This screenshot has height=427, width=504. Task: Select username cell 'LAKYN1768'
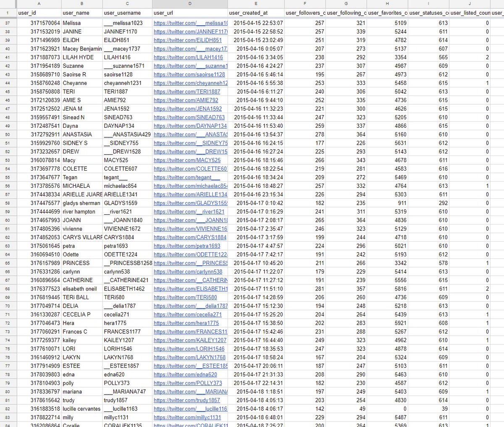[x=128, y=357]
